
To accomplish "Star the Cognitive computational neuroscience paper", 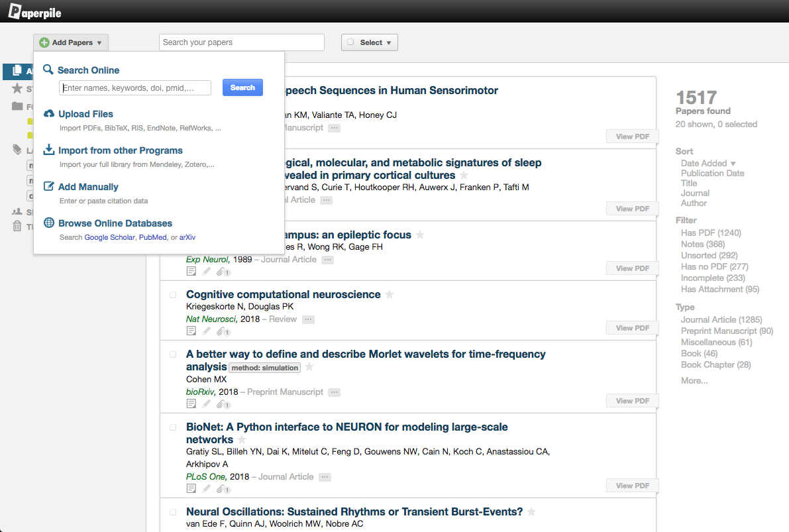I will pyautogui.click(x=390, y=294).
